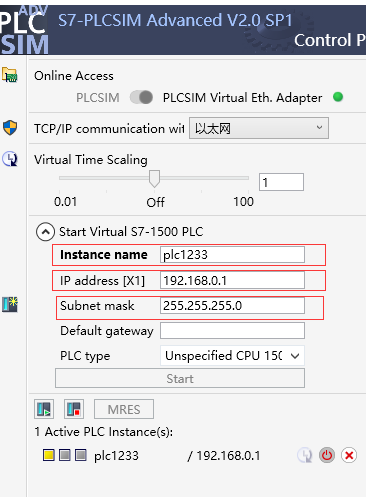Click the MRES button
The height and width of the screenshot is (497, 366).
coord(124,409)
